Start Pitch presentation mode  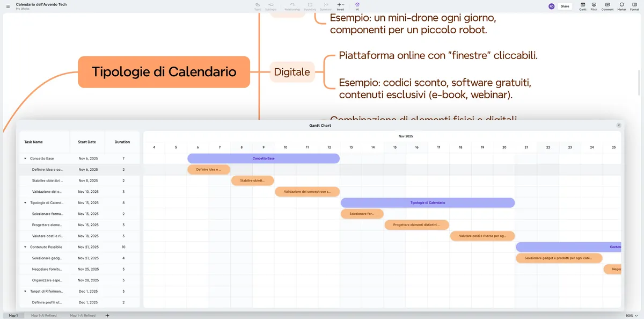(594, 6)
